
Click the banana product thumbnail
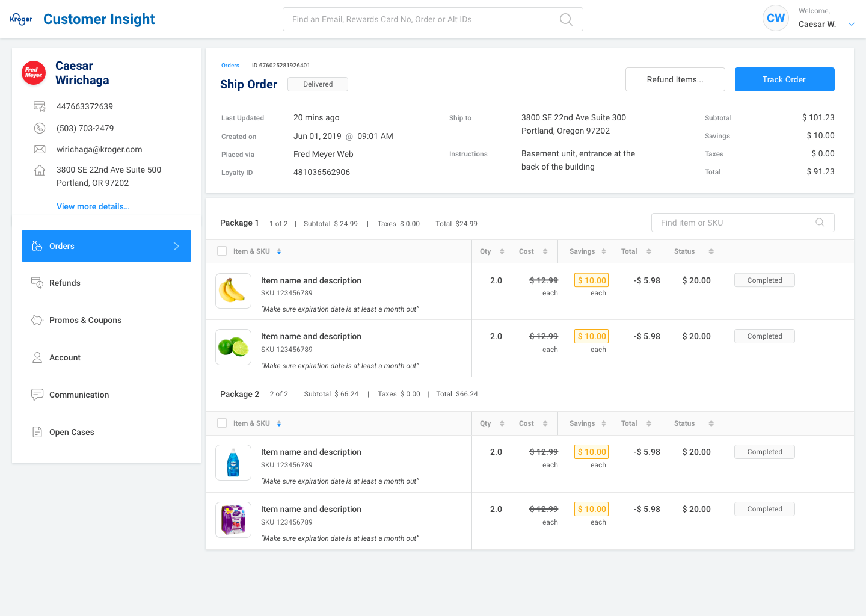pyautogui.click(x=233, y=291)
